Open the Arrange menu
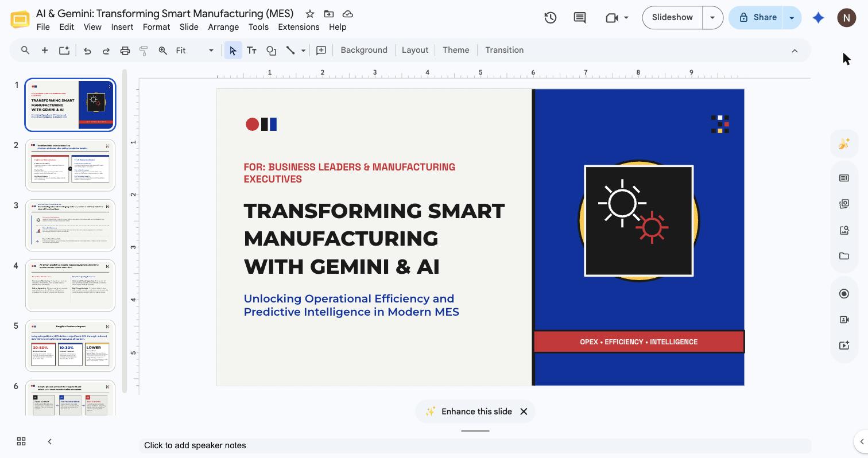Viewport: 868px width, 458px height. tap(223, 27)
